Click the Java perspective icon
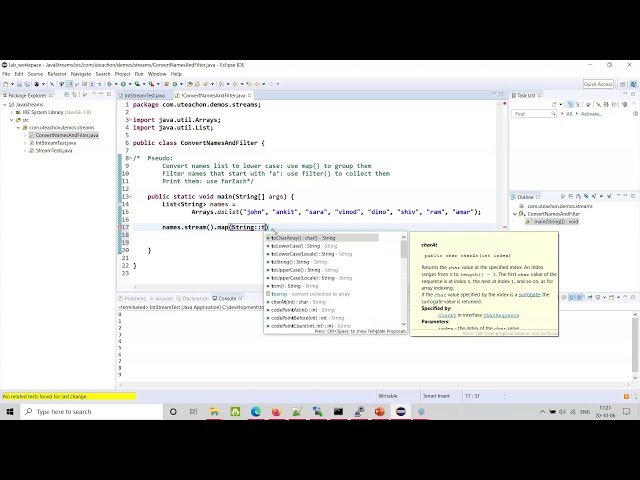 (633, 84)
